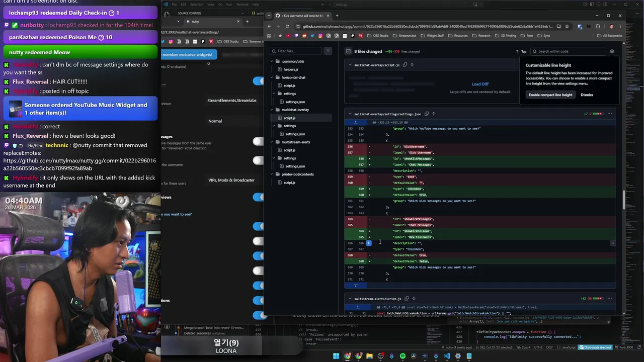Open VS Code Terminal menu
The height and width of the screenshot is (362, 644).
coord(242,5)
